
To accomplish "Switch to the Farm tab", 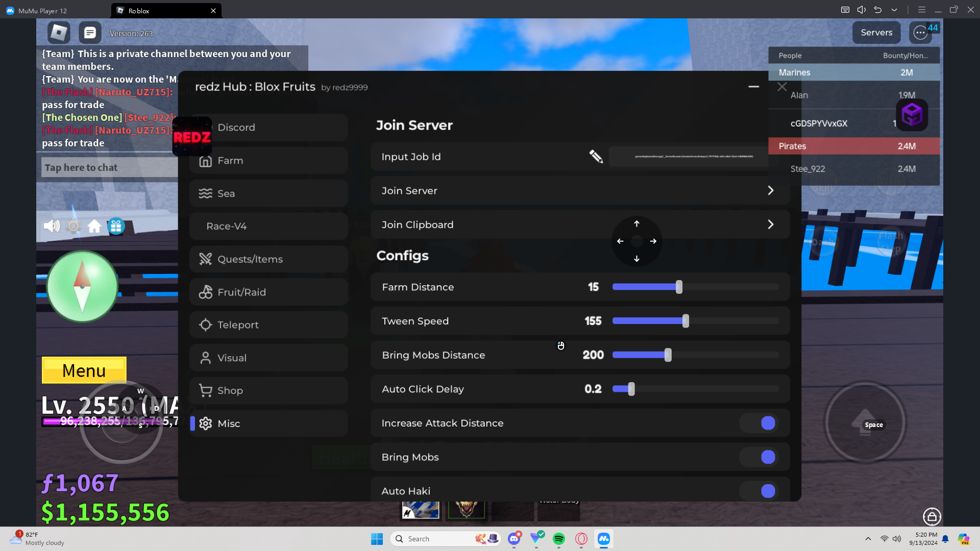I will 269,161.
